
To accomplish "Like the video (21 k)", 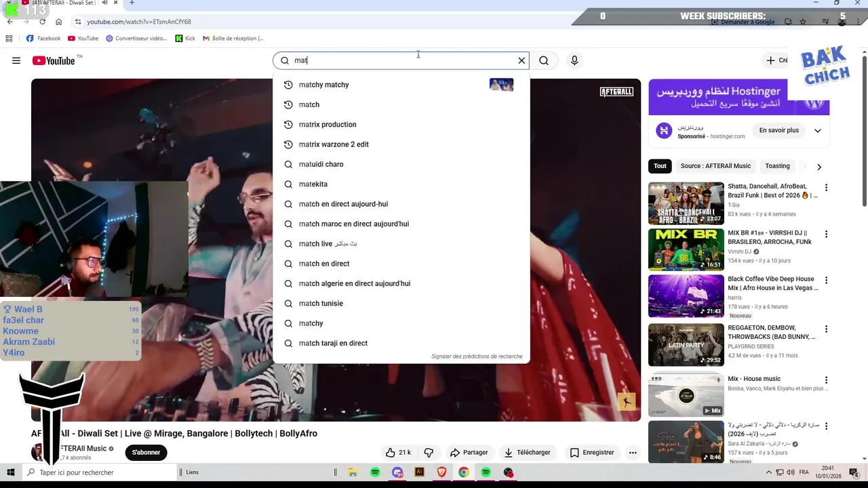I will pyautogui.click(x=398, y=452).
